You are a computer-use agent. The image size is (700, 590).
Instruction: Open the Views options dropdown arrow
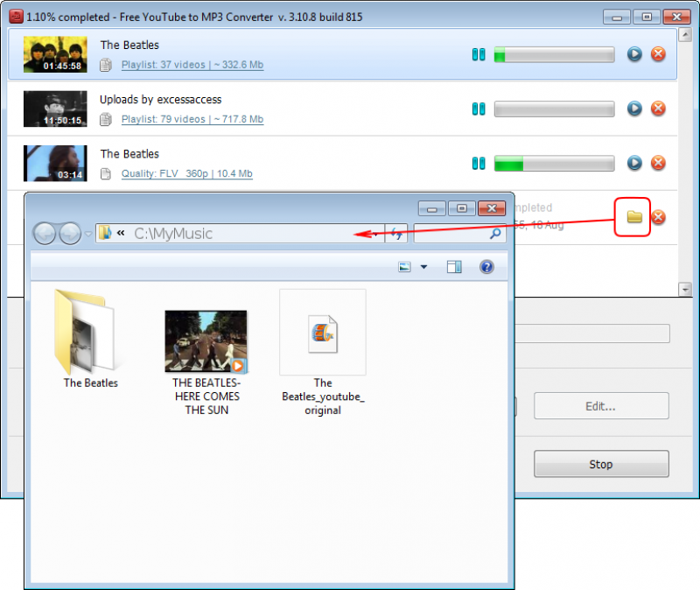coord(423,267)
